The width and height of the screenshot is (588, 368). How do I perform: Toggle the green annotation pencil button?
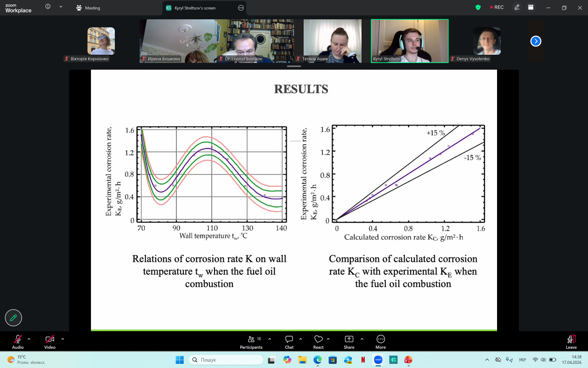click(13, 317)
